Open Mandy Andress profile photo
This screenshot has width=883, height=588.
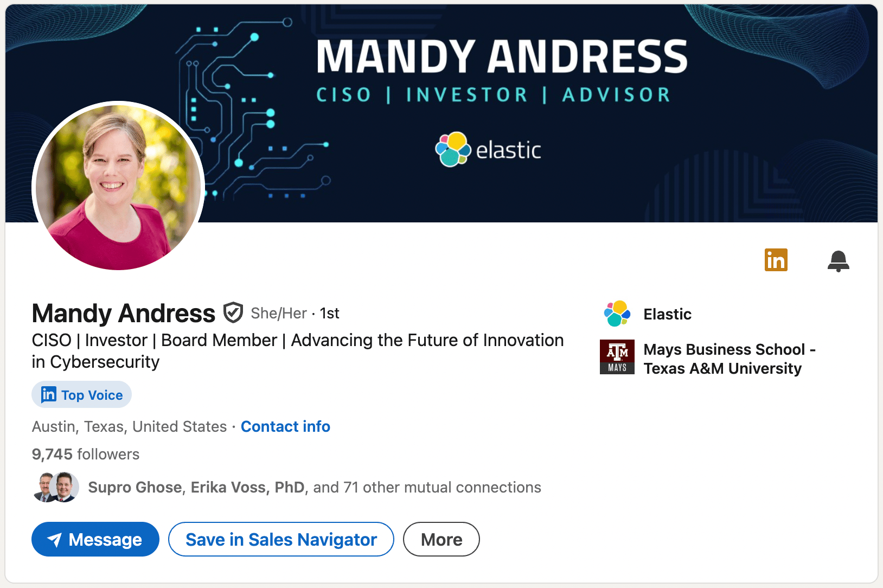tap(118, 186)
